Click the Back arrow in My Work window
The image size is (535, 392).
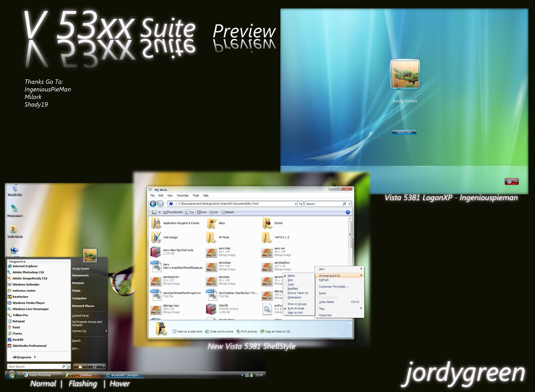point(153,204)
